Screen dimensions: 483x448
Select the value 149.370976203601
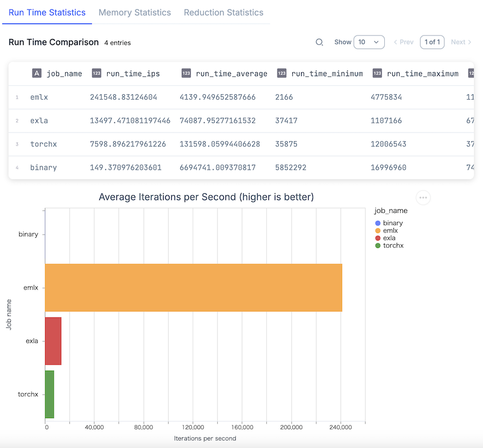click(126, 167)
